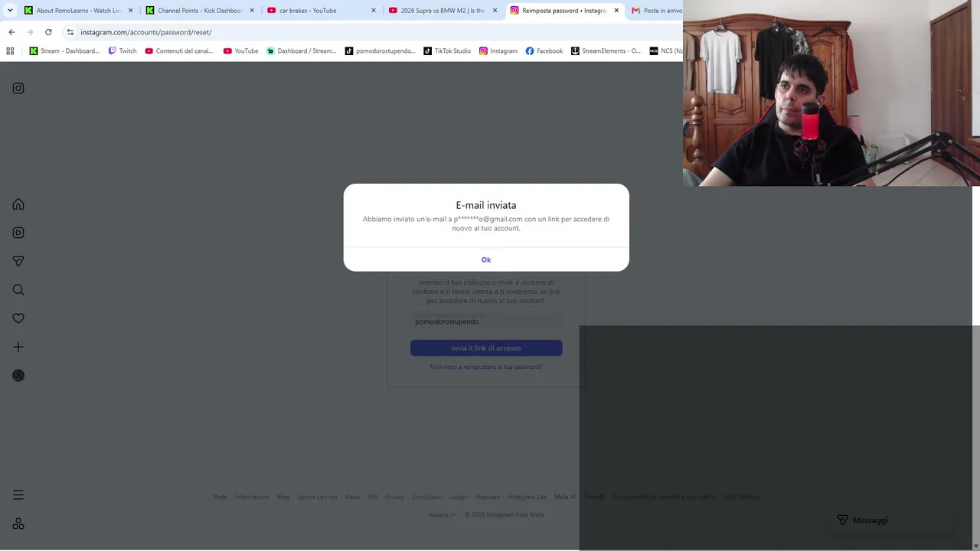Open the Chrome apps grid in bookmarks bar
The width and height of the screenshot is (980, 551).
pos(10,51)
